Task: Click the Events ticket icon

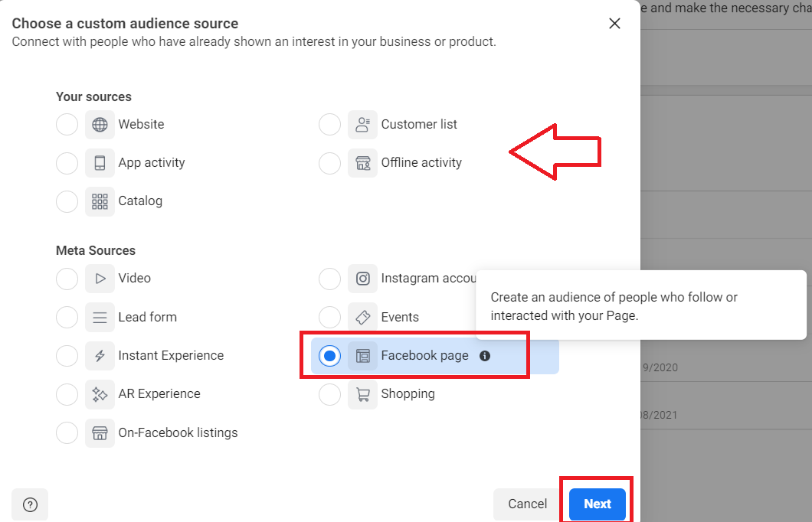Action: tap(362, 317)
